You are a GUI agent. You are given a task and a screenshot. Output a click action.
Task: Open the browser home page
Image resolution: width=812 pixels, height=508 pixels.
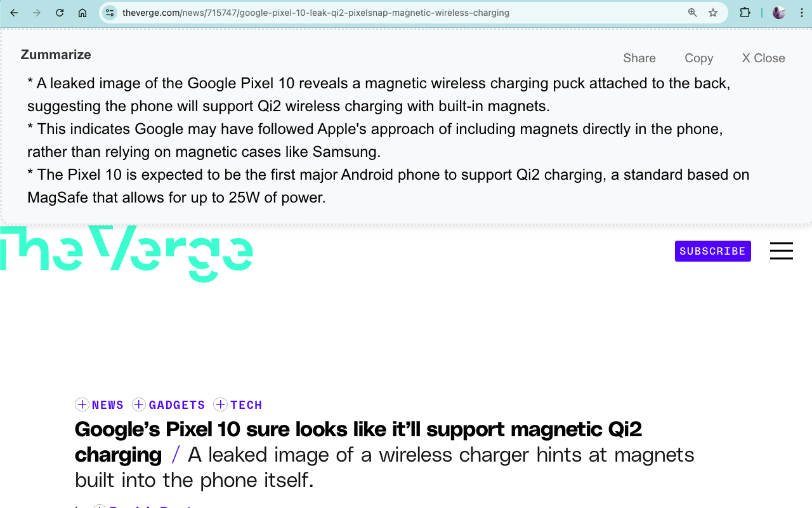click(82, 13)
